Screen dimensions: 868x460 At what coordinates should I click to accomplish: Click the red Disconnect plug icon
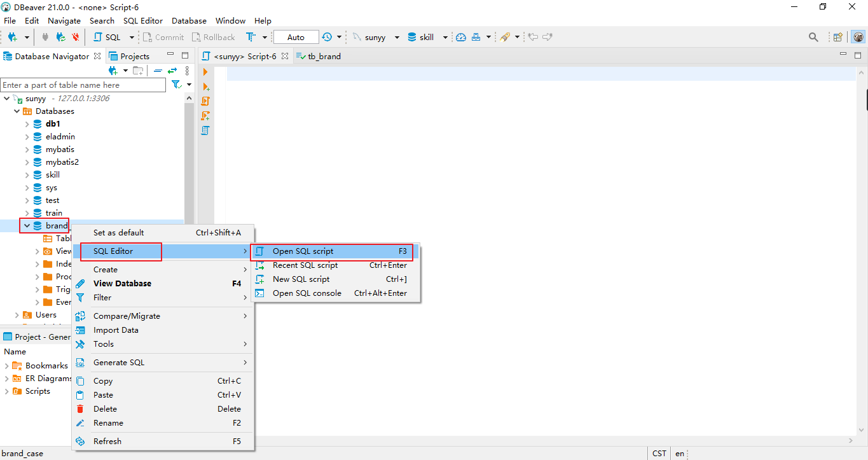tap(76, 38)
